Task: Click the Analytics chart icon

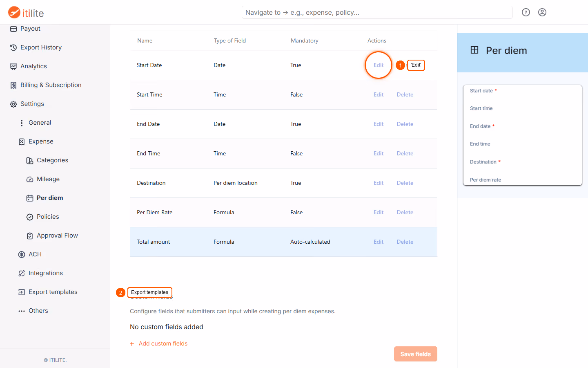Action: tap(13, 66)
